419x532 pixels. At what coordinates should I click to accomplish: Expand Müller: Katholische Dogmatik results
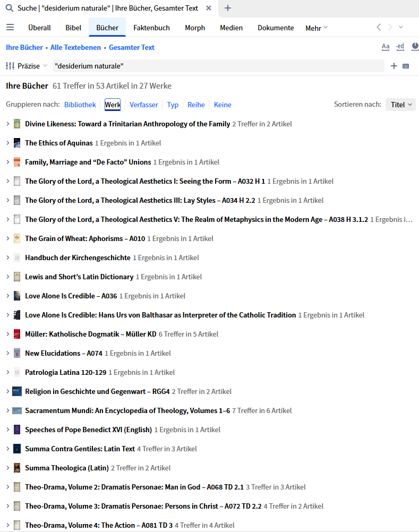(x=7, y=334)
